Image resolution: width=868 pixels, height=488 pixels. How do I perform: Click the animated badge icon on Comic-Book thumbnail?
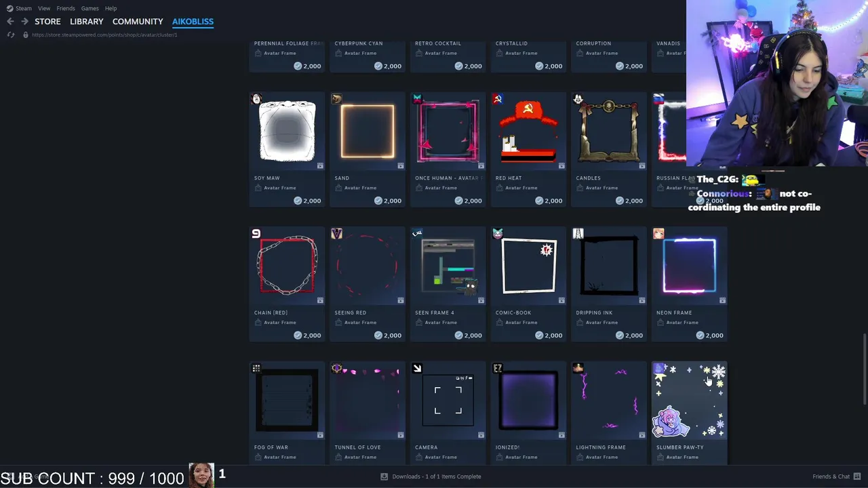coord(561,300)
